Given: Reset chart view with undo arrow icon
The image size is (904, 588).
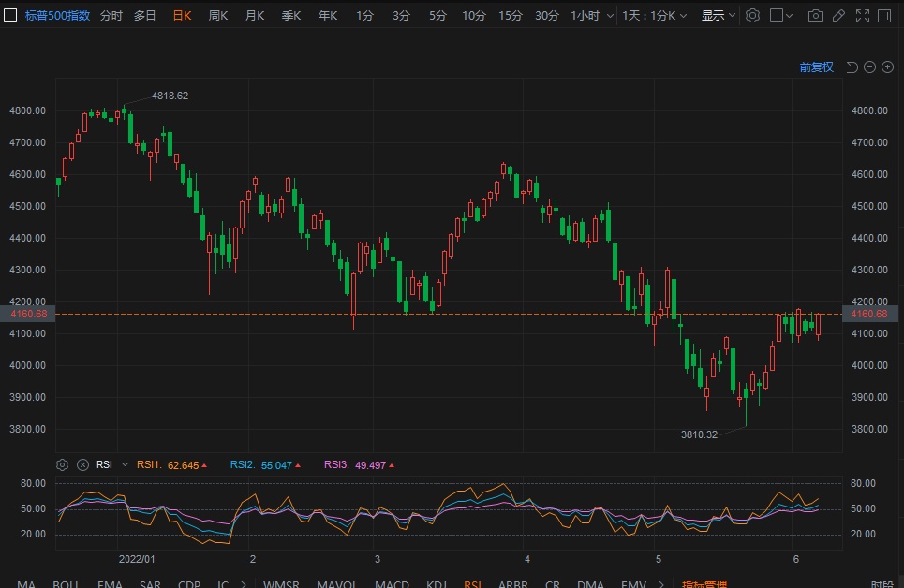Looking at the screenshot, I should tap(852, 67).
